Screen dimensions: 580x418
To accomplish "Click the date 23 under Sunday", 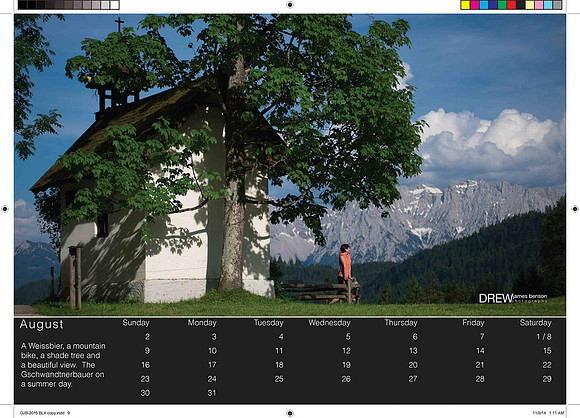I will 145,379.
